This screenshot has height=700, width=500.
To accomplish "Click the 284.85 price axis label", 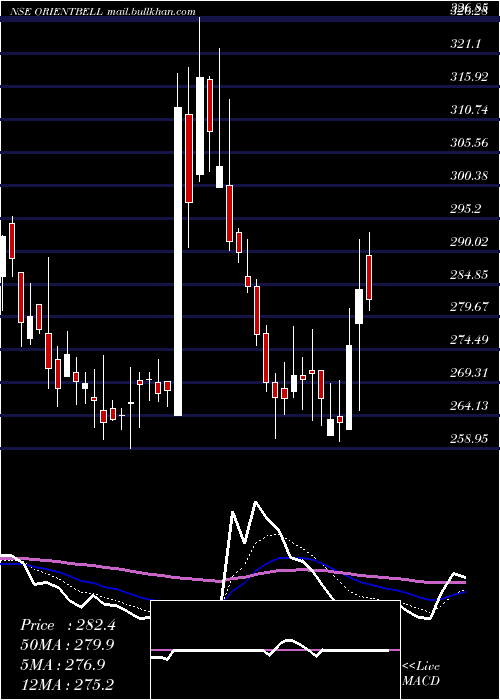I will pyautogui.click(x=469, y=275).
